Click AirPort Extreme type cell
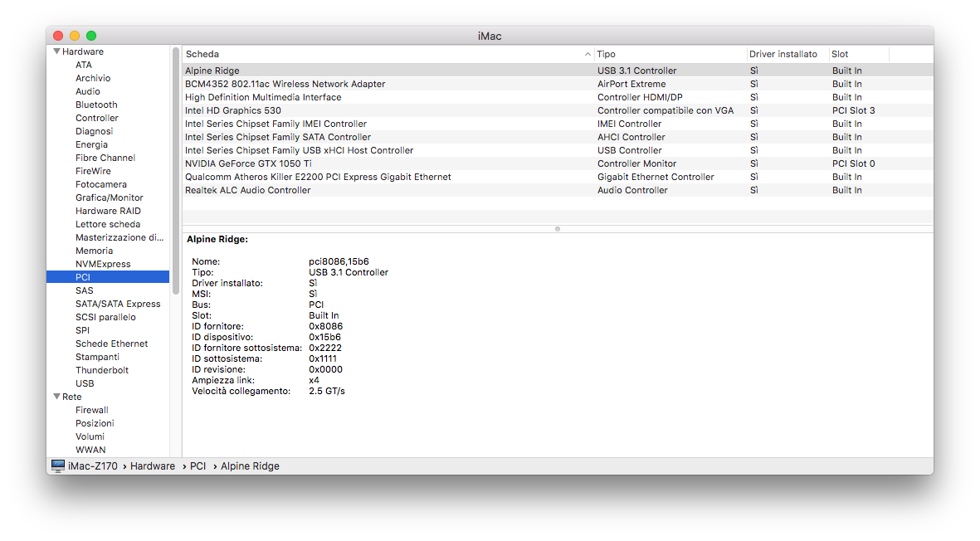980x541 pixels. click(x=631, y=84)
